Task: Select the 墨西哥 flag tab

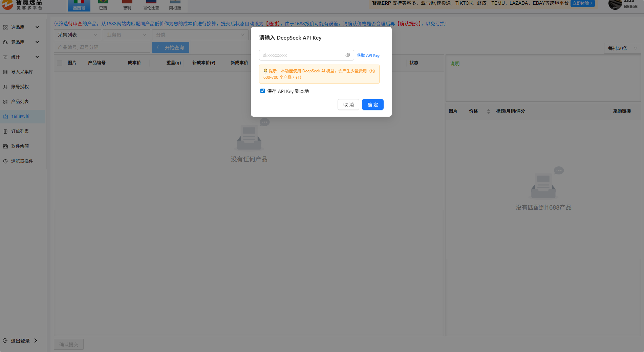Action: 79,5
